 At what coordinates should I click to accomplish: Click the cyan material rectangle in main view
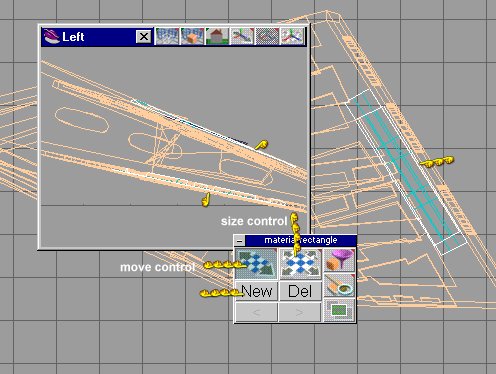[405, 169]
